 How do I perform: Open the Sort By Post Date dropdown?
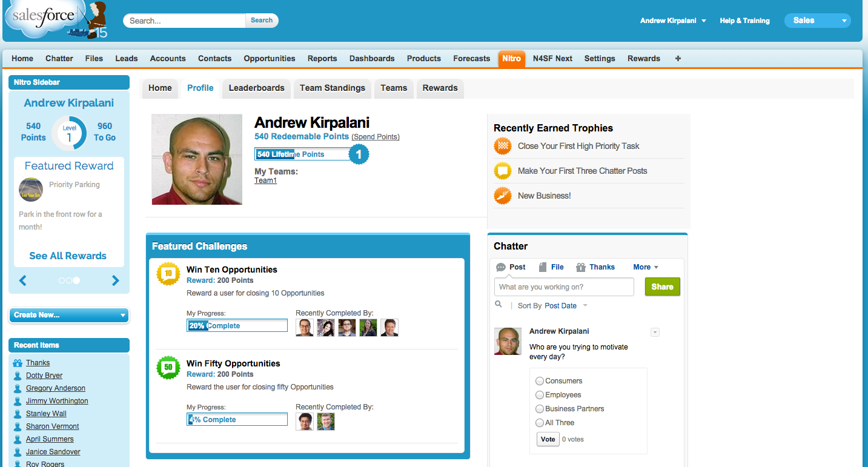(x=566, y=306)
